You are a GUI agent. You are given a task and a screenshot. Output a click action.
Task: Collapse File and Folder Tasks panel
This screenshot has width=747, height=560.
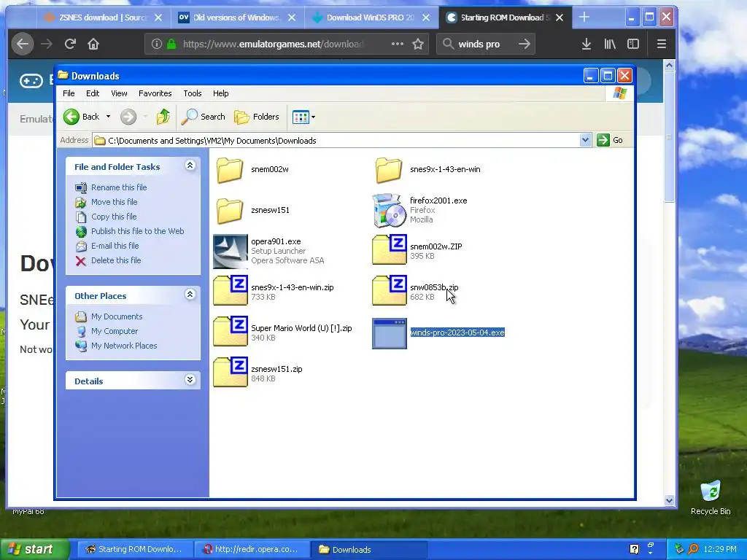click(190, 166)
